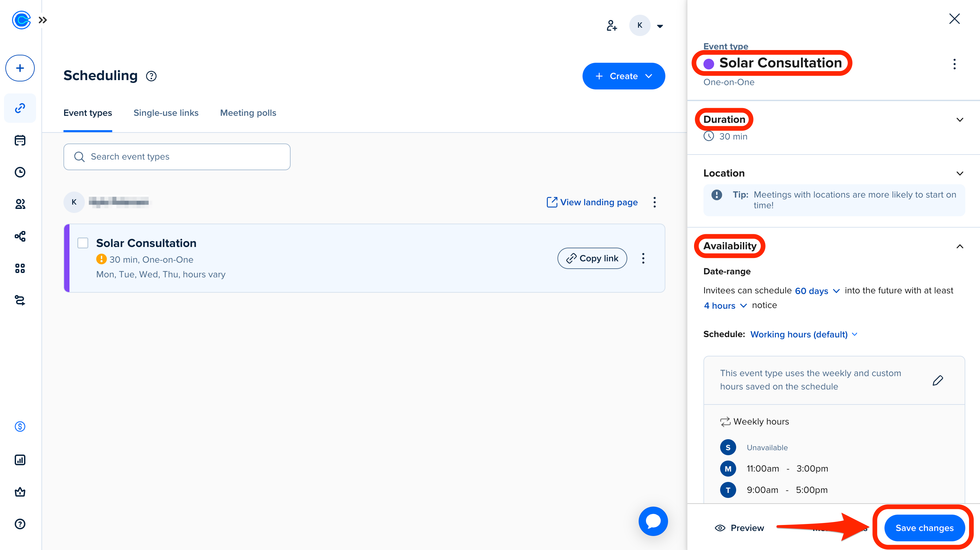
Task: Click the create new plus icon in sidebar
Action: pos(20,68)
